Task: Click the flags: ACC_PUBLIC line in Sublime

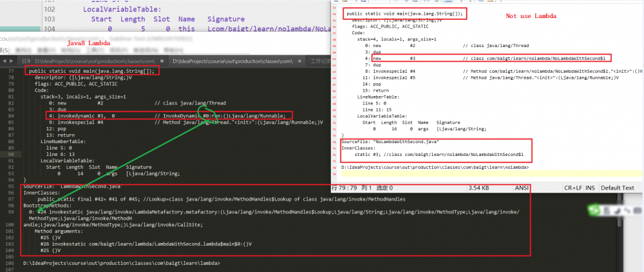Action: [x=76, y=83]
